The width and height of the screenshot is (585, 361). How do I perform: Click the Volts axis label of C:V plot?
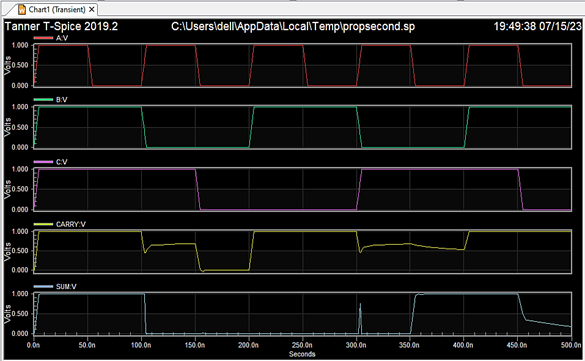click(7, 189)
